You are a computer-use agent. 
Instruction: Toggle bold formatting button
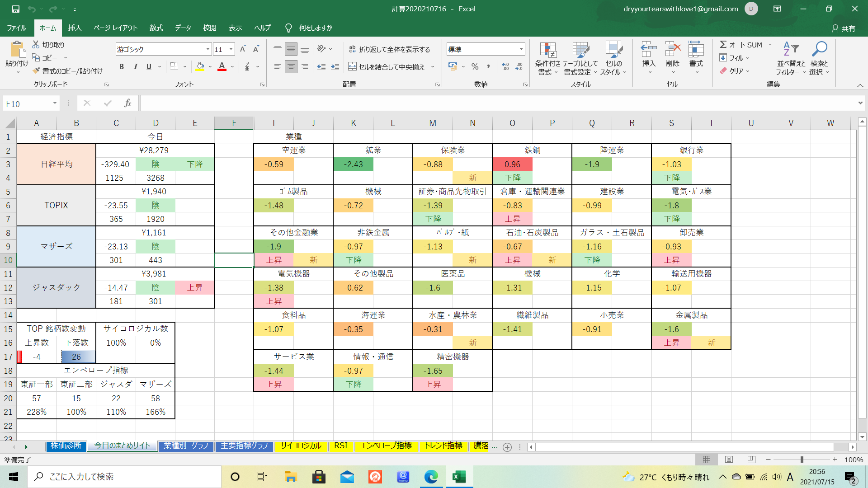coord(121,67)
